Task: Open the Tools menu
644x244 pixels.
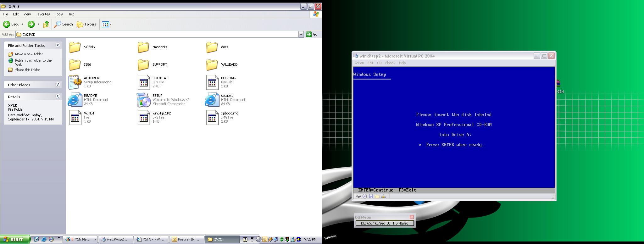Action: click(59, 14)
